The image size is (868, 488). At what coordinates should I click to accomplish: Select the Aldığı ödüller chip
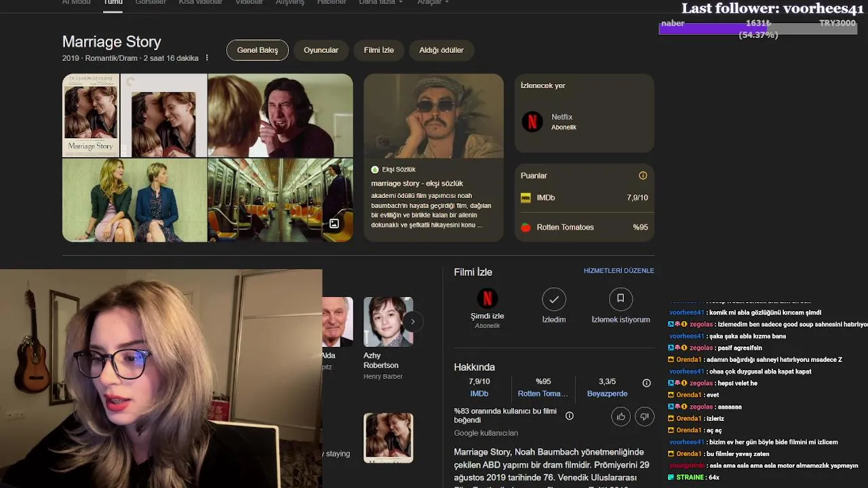click(x=441, y=50)
